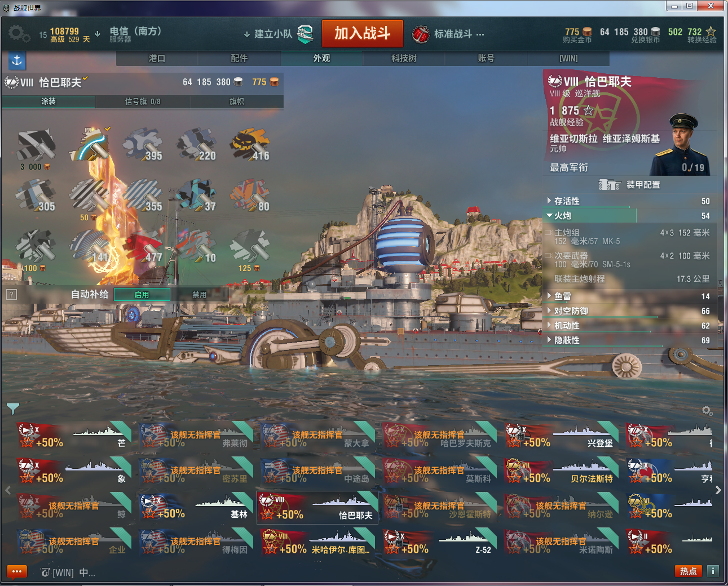
Task: Enable auto-resupply with 启用
Action: [x=142, y=295]
